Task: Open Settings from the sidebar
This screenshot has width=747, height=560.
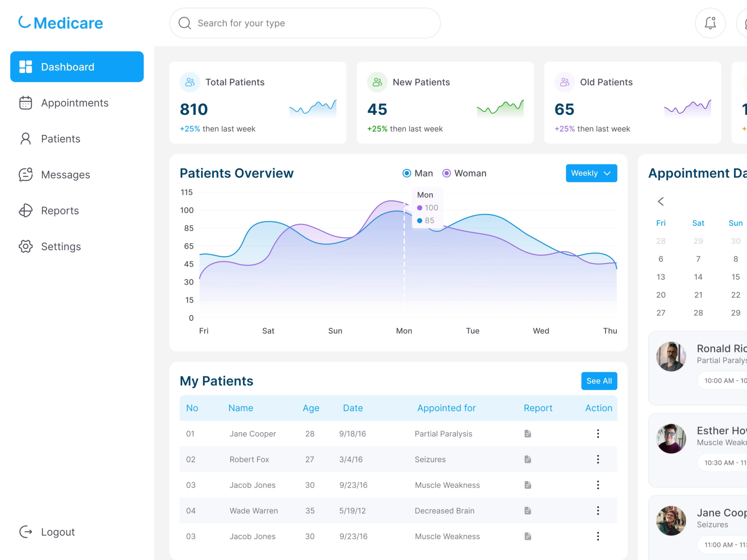Action: coord(61,246)
